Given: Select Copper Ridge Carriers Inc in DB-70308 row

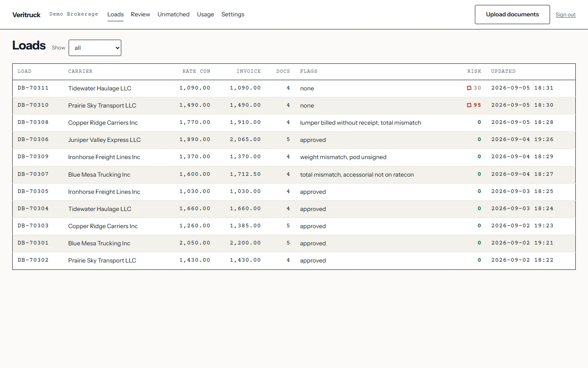Looking at the screenshot, I should click(103, 123).
